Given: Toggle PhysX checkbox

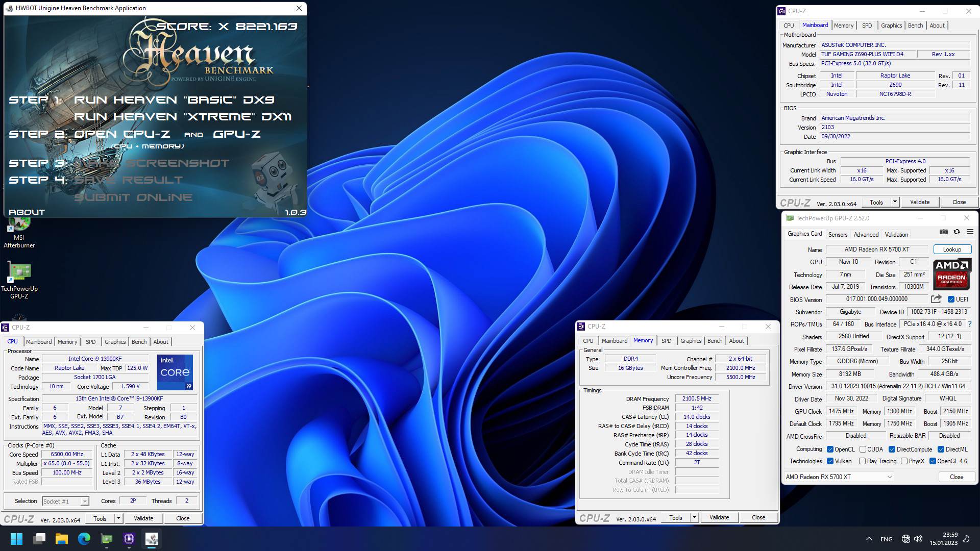Looking at the screenshot, I should [904, 461].
